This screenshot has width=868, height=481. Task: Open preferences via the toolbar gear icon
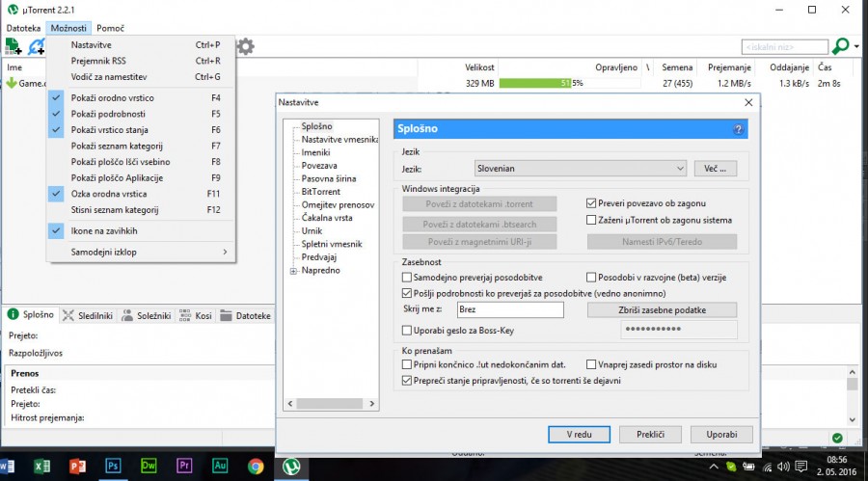(246, 46)
